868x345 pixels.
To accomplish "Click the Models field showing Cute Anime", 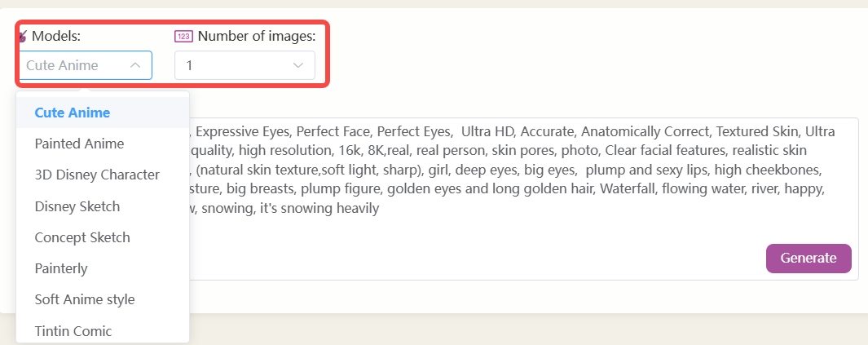I will 73,65.
